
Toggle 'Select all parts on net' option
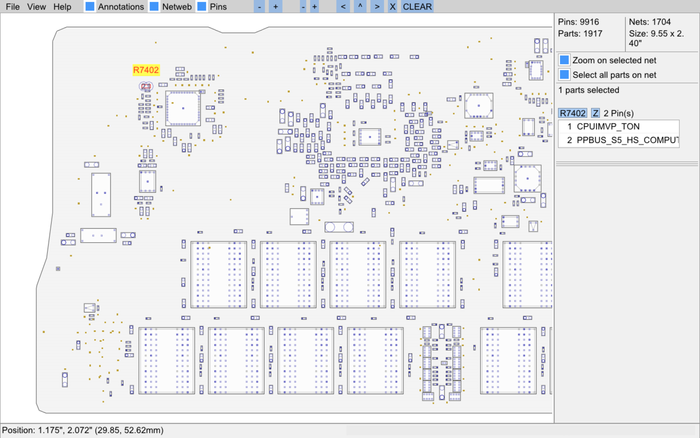[x=564, y=75]
